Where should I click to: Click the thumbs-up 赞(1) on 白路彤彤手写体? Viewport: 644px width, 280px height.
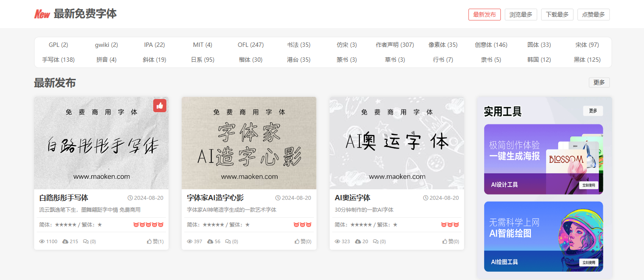click(155, 241)
